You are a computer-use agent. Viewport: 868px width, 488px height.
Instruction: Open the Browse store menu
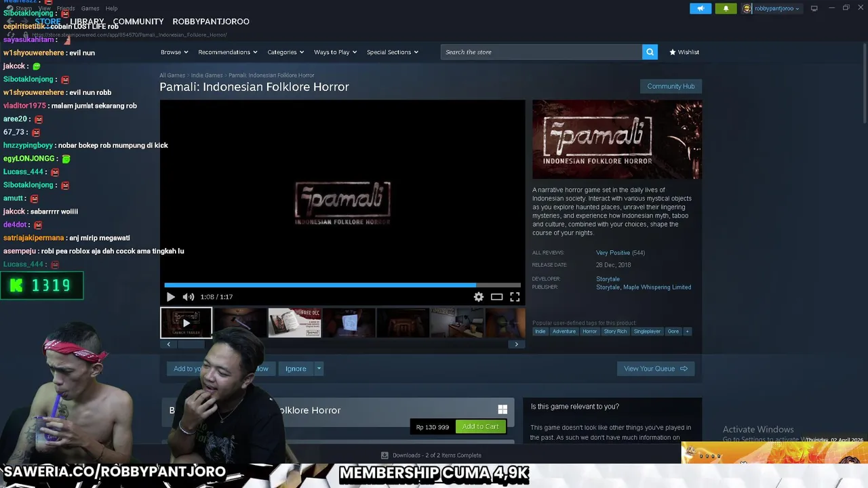(x=174, y=52)
